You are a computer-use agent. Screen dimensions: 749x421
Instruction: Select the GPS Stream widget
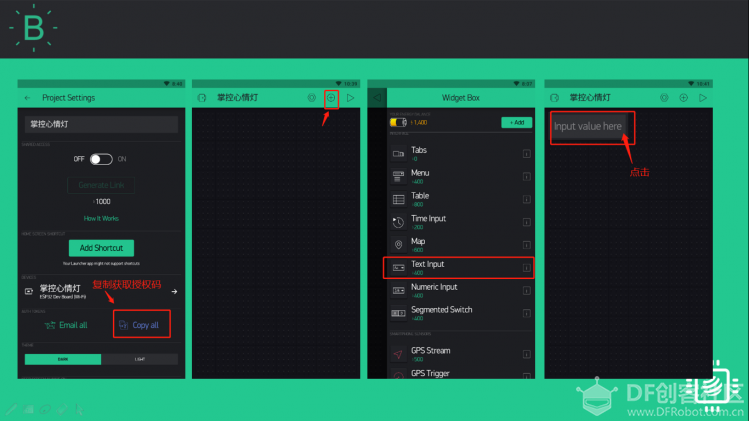(x=460, y=354)
